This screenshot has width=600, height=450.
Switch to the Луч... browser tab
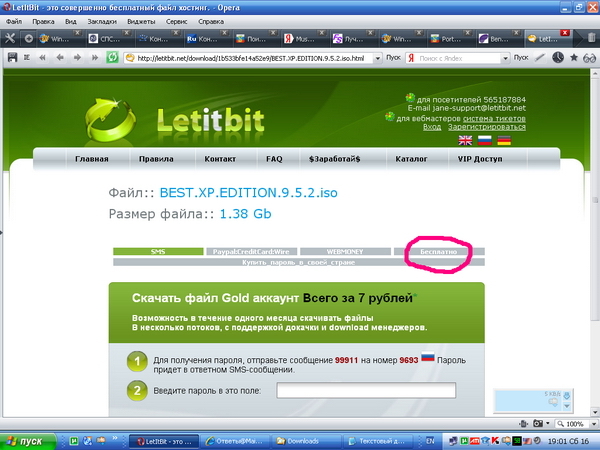tap(352, 39)
